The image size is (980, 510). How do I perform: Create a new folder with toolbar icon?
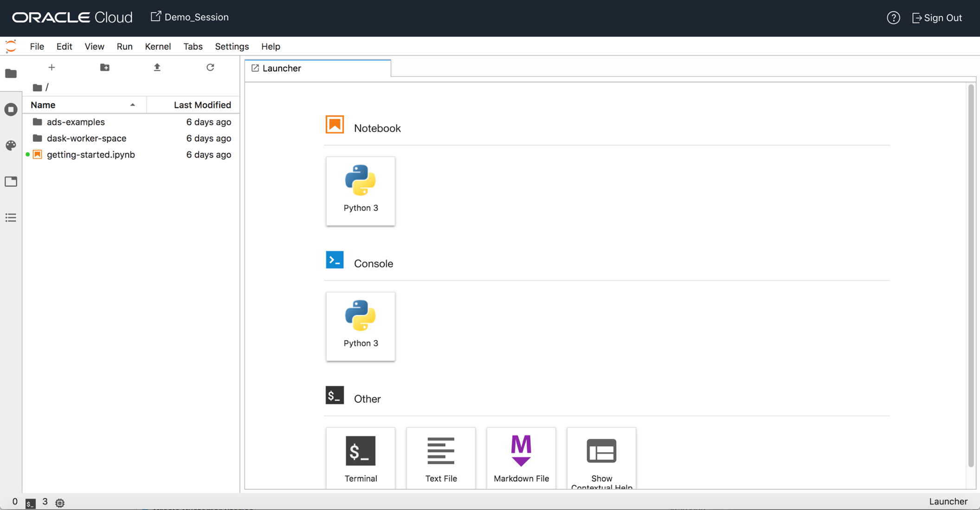tap(105, 68)
